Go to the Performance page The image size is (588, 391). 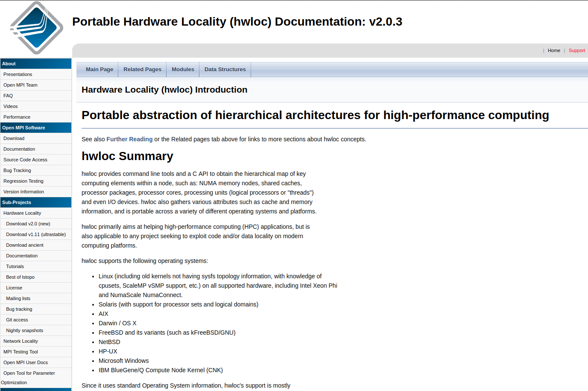36,117
